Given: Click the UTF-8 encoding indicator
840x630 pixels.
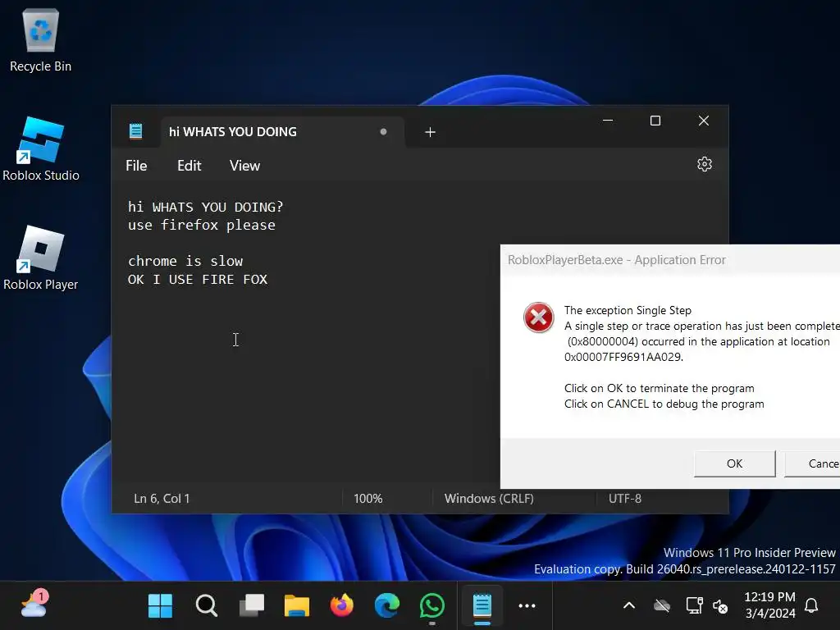Looking at the screenshot, I should coord(624,498).
